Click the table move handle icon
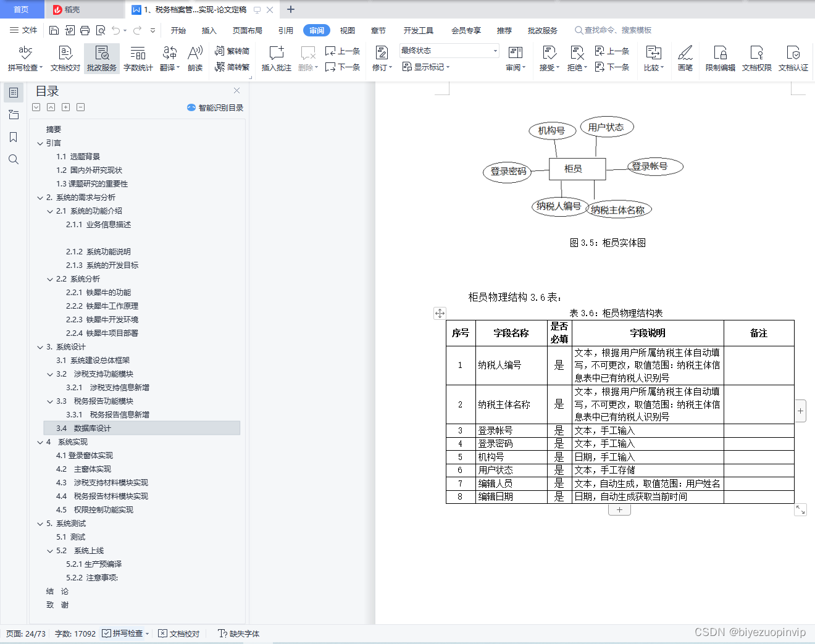Screen dimensions: 815x644 440,313
